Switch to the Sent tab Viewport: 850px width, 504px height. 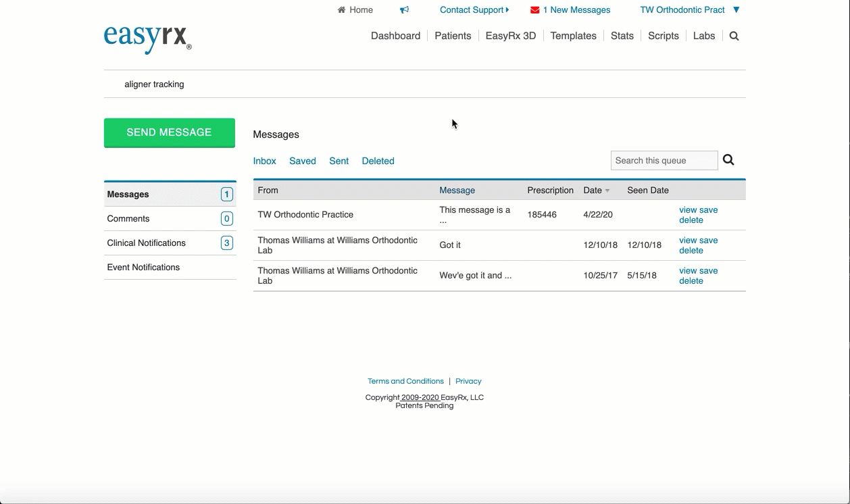(339, 161)
